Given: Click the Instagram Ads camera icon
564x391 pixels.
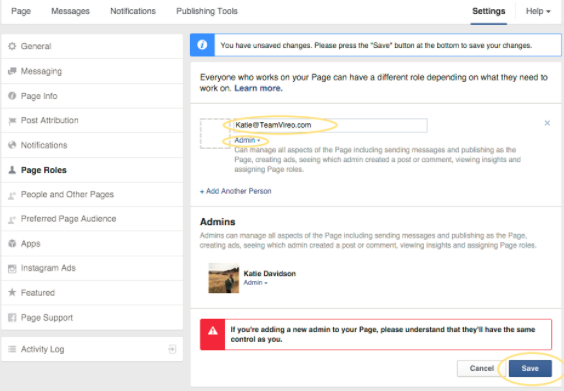Looking at the screenshot, I should [12, 268].
